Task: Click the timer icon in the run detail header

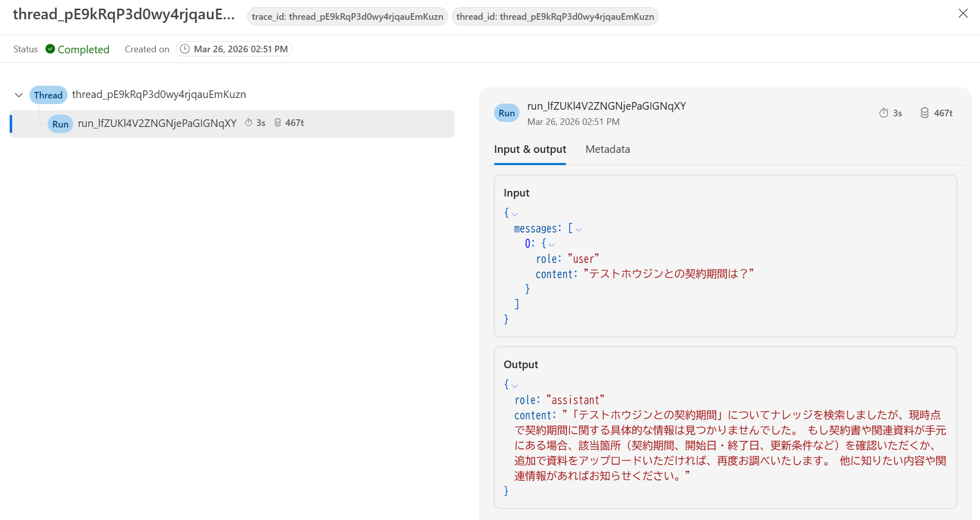Action: click(884, 113)
